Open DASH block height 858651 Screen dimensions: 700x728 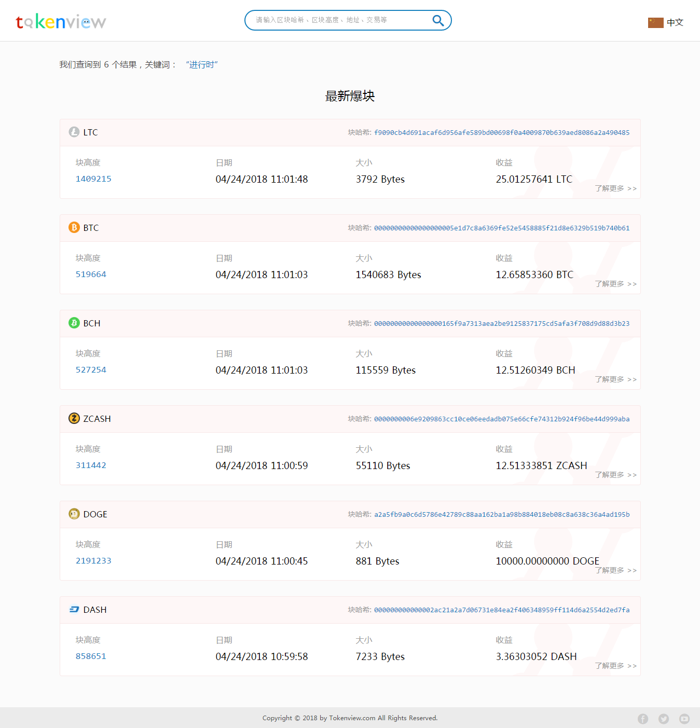click(91, 656)
